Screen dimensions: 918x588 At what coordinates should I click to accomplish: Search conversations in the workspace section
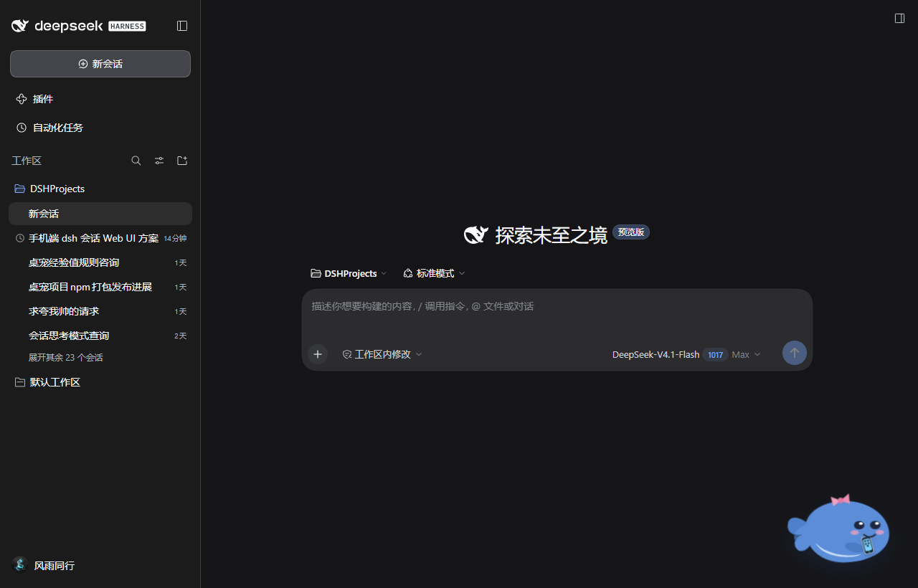(136, 161)
